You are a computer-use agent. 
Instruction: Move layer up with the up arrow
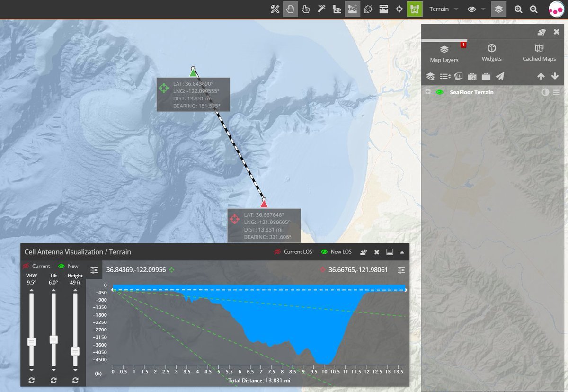pos(541,76)
